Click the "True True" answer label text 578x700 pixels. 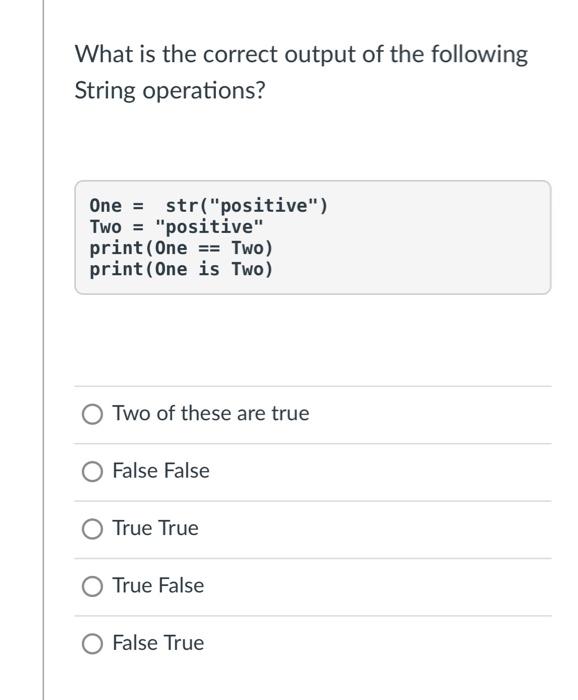click(155, 528)
